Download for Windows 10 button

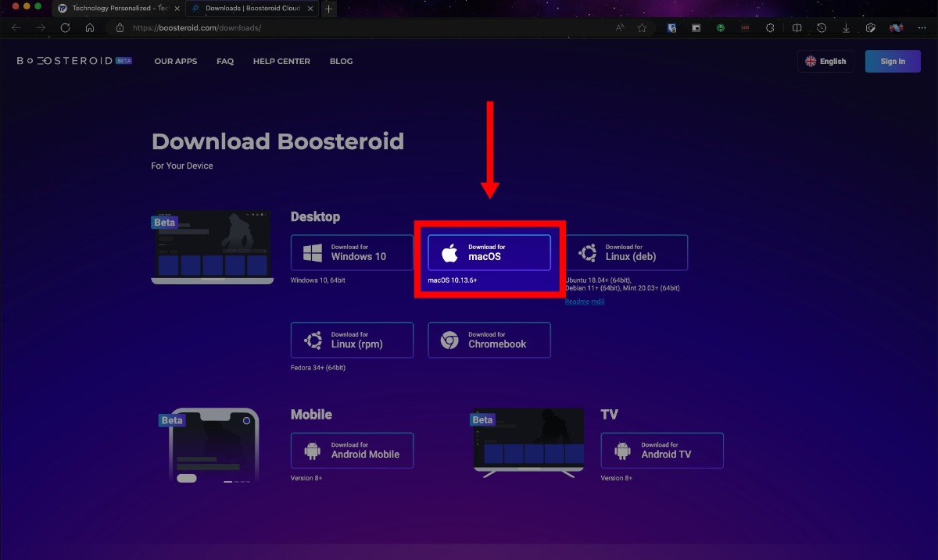352,252
